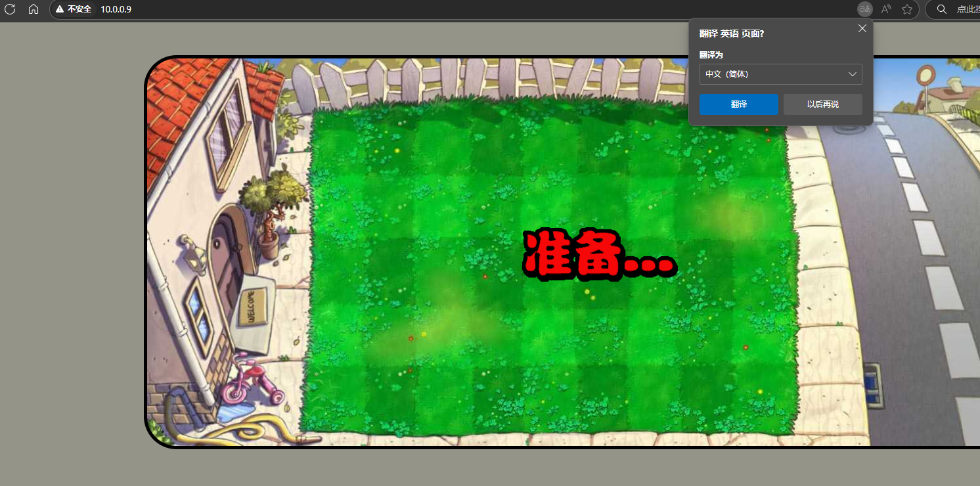Choose the 以后再说 button
This screenshot has height=486, width=980.
coord(822,104)
